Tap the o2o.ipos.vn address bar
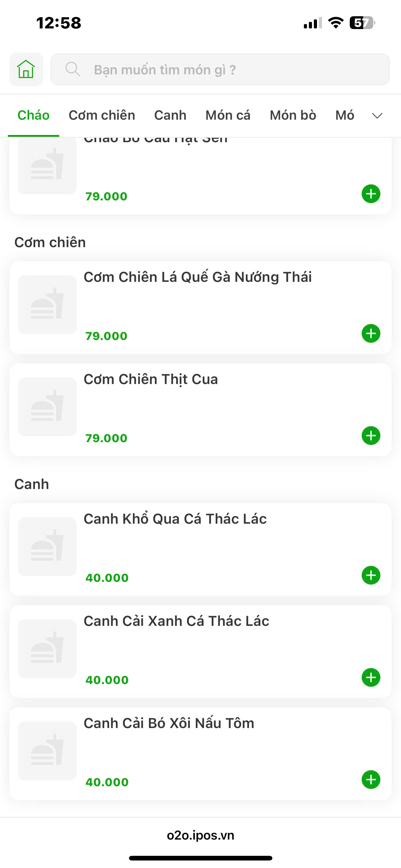Screen dimensions: 401x868 click(x=200, y=835)
